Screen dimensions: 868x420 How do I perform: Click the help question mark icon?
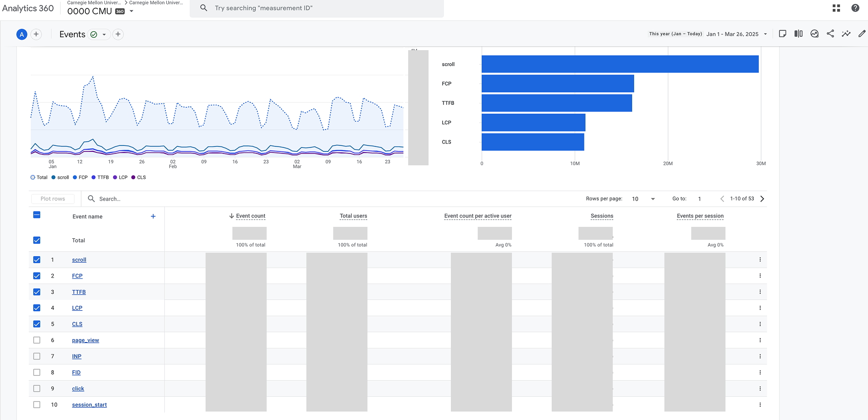855,8
